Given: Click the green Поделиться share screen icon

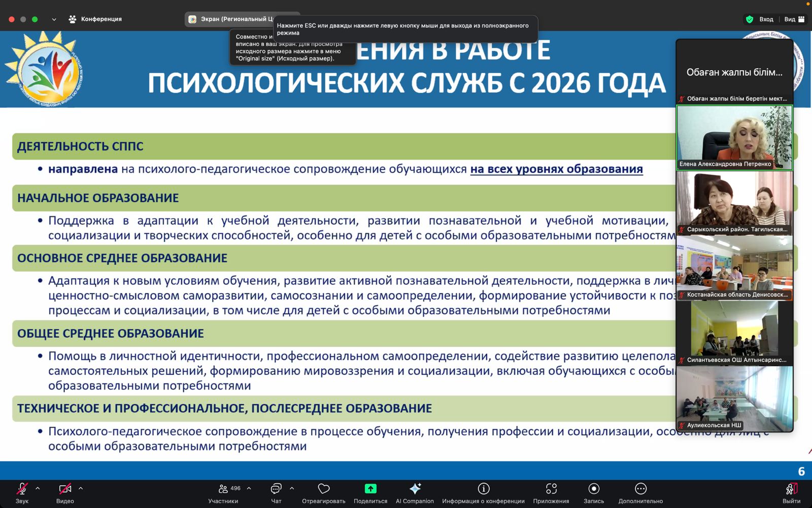Looking at the screenshot, I should 370,489.
